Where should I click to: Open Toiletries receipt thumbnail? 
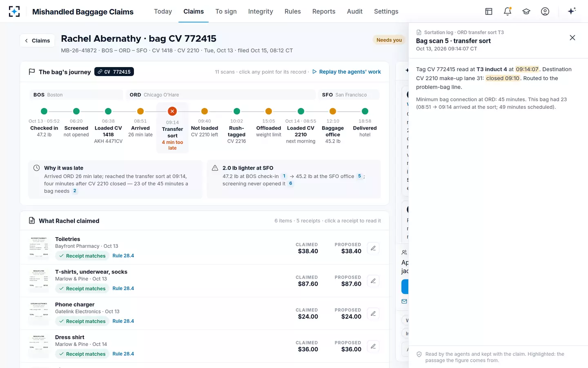(x=39, y=247)
